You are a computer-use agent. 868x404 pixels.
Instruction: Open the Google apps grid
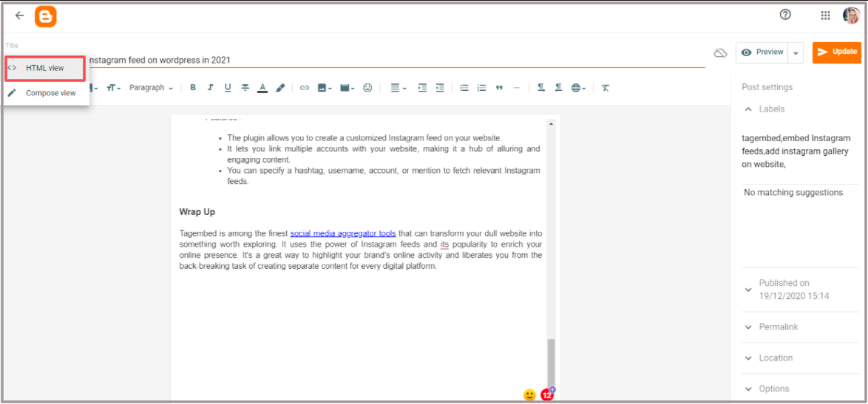tap(825, 16)
